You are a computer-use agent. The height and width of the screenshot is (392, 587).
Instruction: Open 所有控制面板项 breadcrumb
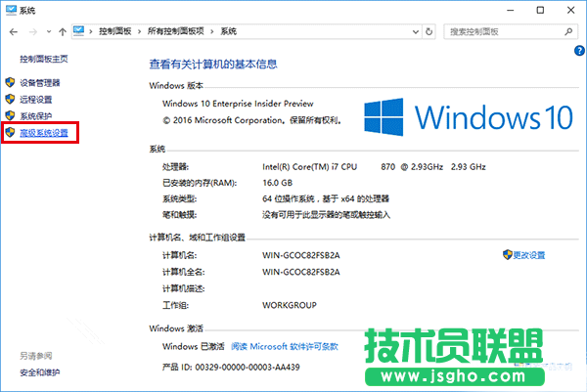(175, 31)
